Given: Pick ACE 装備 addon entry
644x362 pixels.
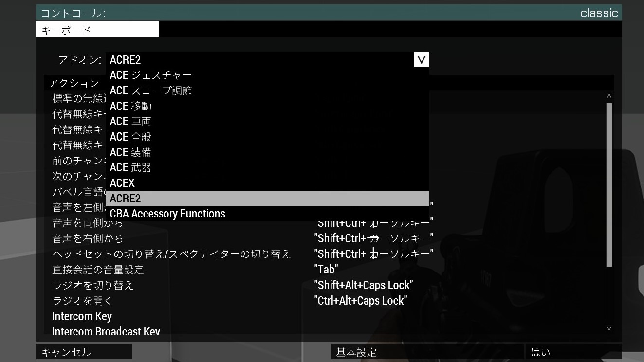Looking at the screenshot, I should point(267,152).
